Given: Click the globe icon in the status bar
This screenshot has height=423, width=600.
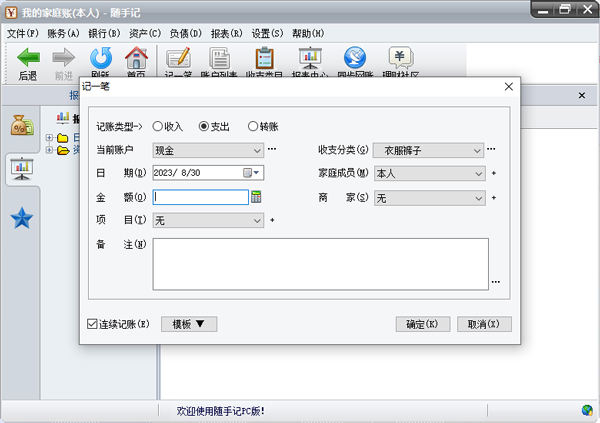Looking at the screenshot, I should pyautogui.click(x=587, y=410).
